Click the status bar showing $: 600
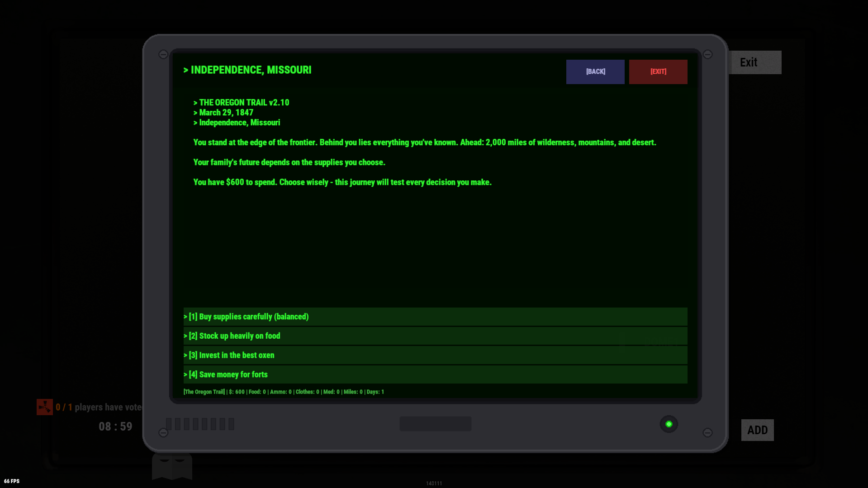 [x=284, y=392]
